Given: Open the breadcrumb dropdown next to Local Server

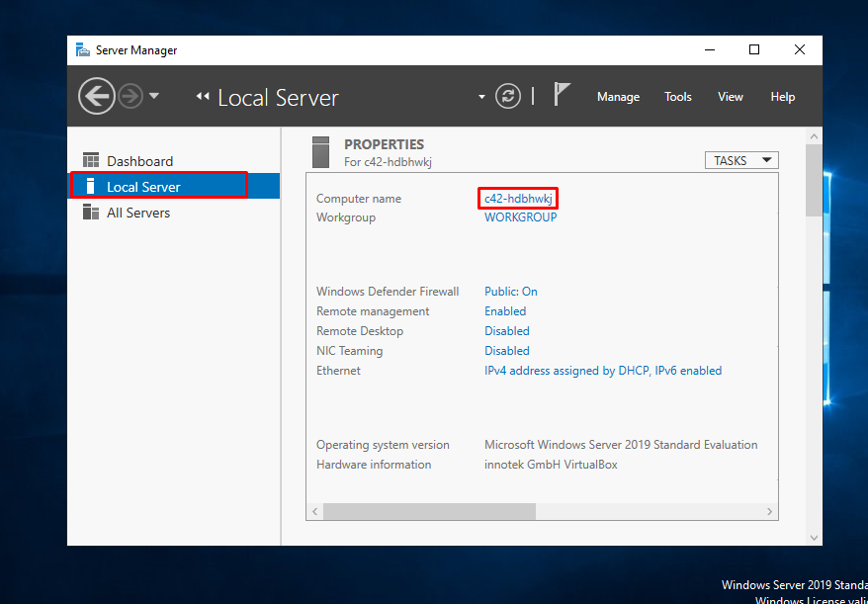Looking at the screenshot, I should (481, 96).
